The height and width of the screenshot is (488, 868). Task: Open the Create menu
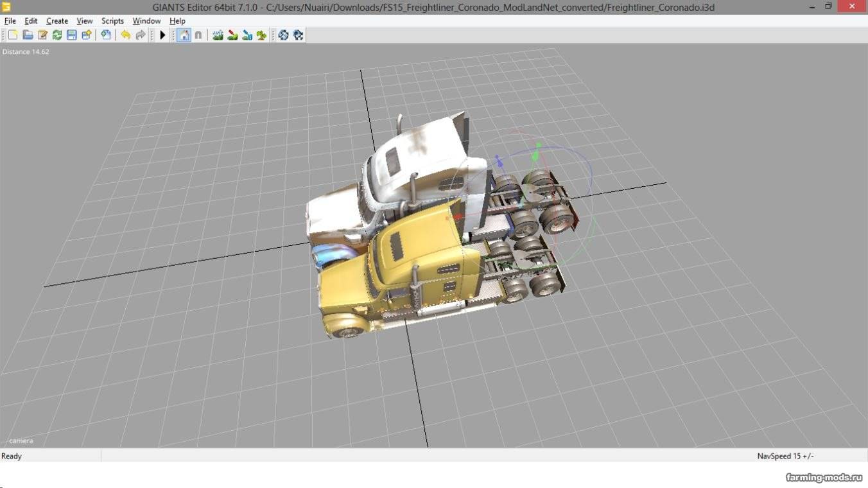[57, 21]
